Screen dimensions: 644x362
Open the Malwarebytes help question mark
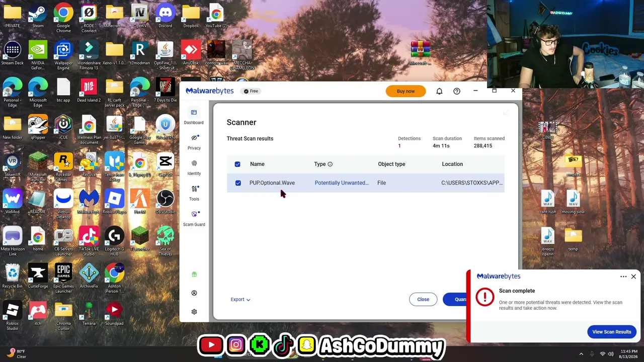[x=457, y=91]
